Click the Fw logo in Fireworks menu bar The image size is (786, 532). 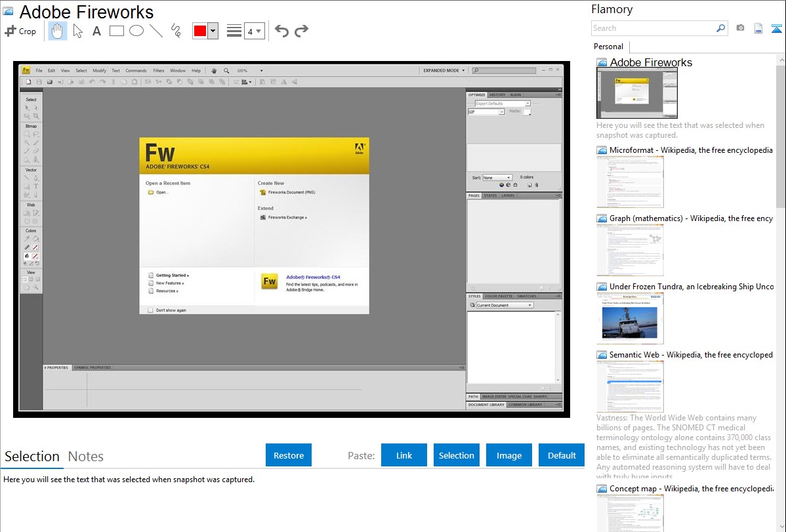point(26,70)
